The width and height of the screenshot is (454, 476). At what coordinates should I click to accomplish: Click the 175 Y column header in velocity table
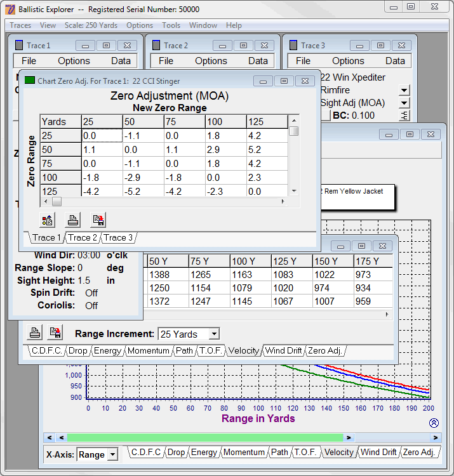coord(373,261)
